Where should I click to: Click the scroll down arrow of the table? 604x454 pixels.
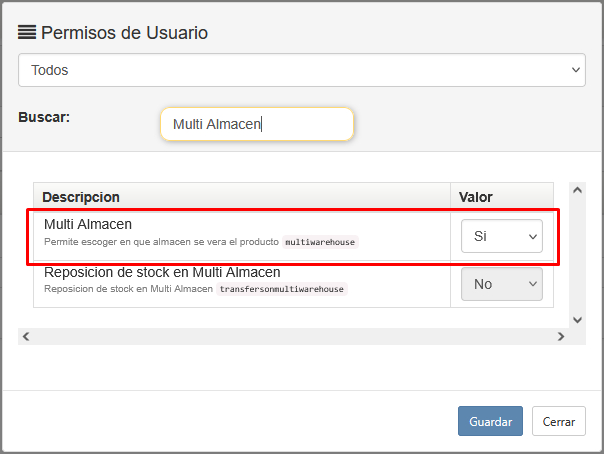pos(577,320)
